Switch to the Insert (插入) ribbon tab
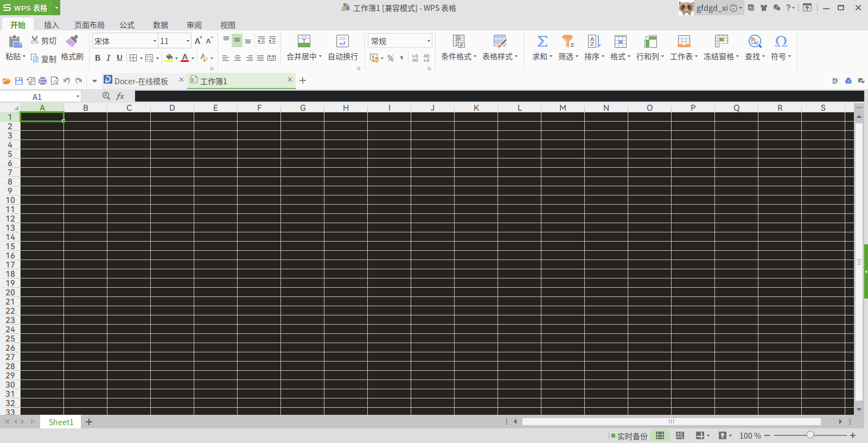868x443 pixels. [51, 25]
